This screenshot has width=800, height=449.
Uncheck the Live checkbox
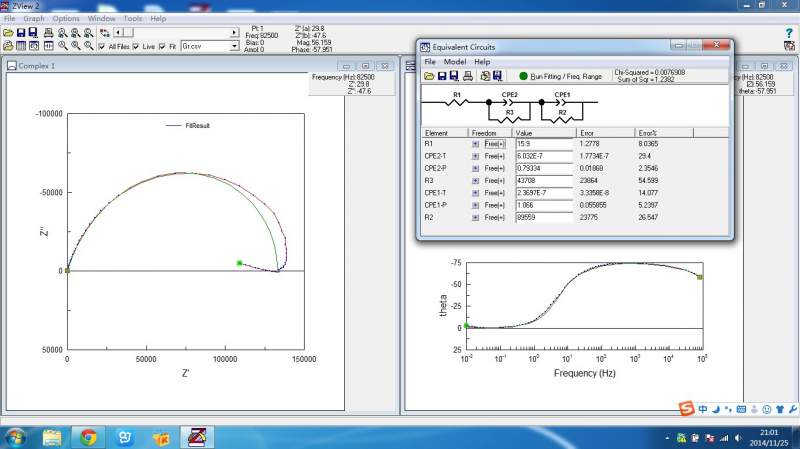click(137, 46)
